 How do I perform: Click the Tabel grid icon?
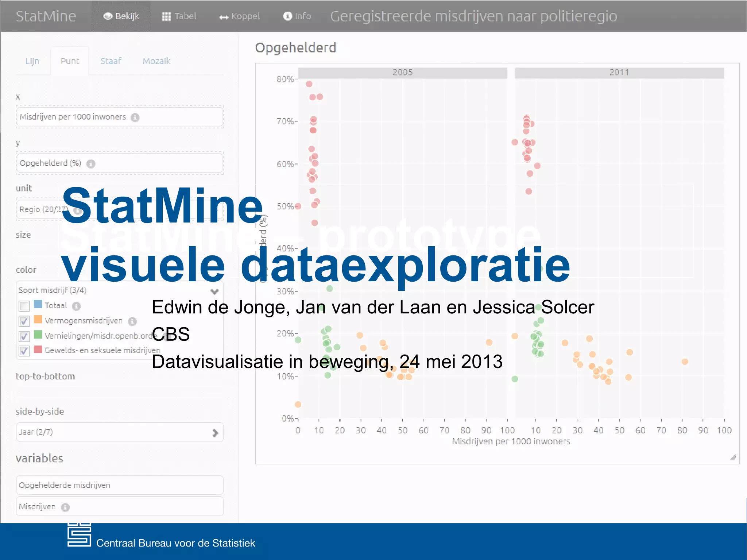166,16
